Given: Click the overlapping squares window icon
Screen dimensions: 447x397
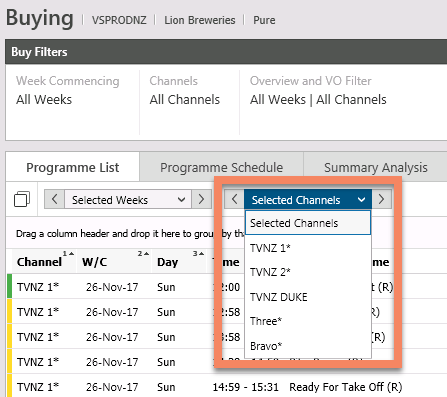Looking at the screenshot, I should click(22, 199).
